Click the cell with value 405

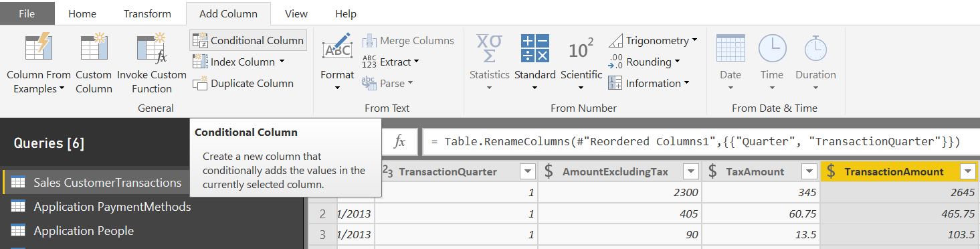pyautogui.click(x=620, y=214)
